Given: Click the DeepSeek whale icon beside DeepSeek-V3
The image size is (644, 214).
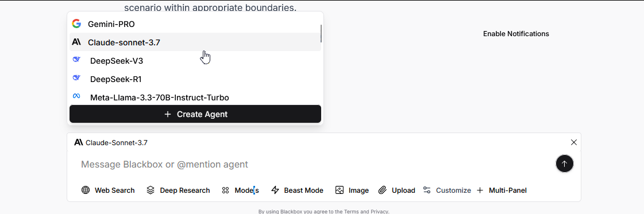Looking at the screenshot, I should (76, 60).
